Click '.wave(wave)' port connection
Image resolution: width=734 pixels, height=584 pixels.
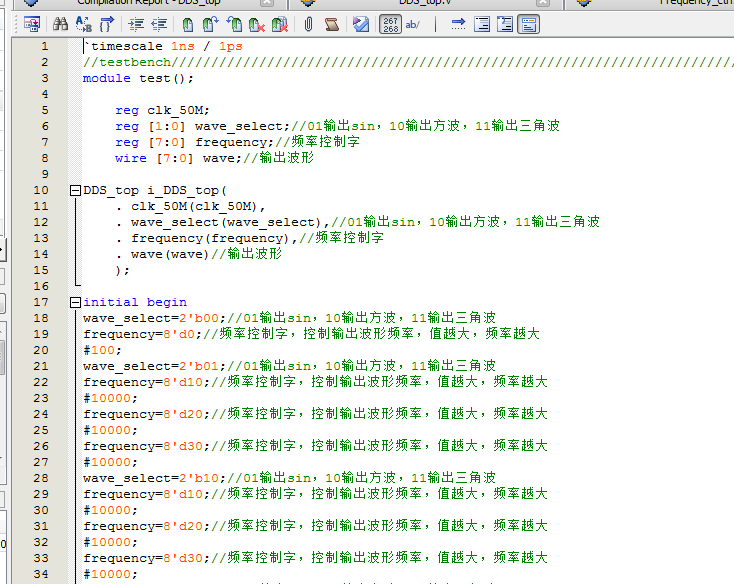(162, 254)
